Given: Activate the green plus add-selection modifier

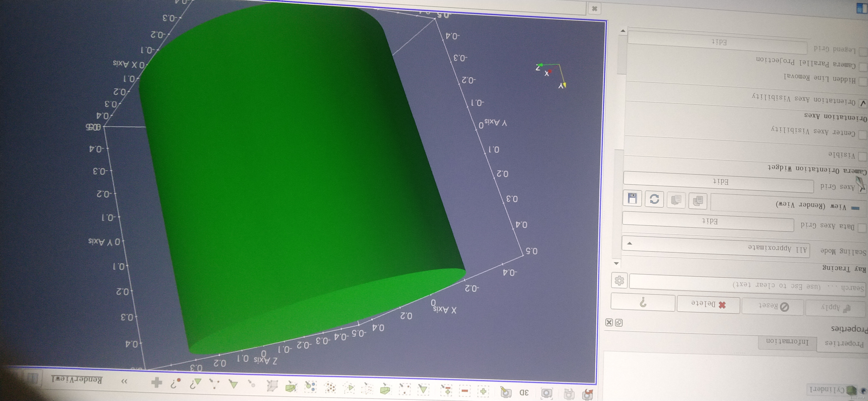Looking at the screenshot, I should click(483, 391).
